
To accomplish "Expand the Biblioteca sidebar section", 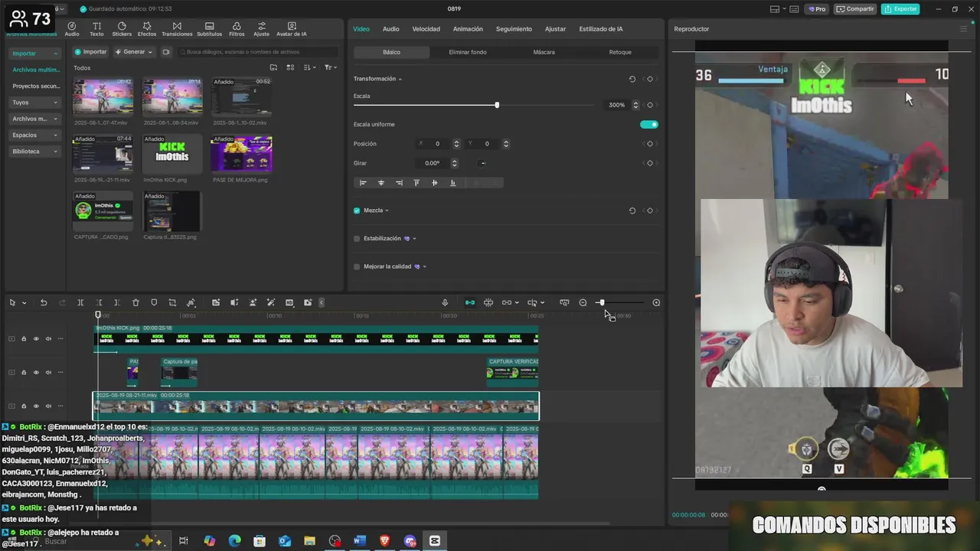I will point(56,152).
